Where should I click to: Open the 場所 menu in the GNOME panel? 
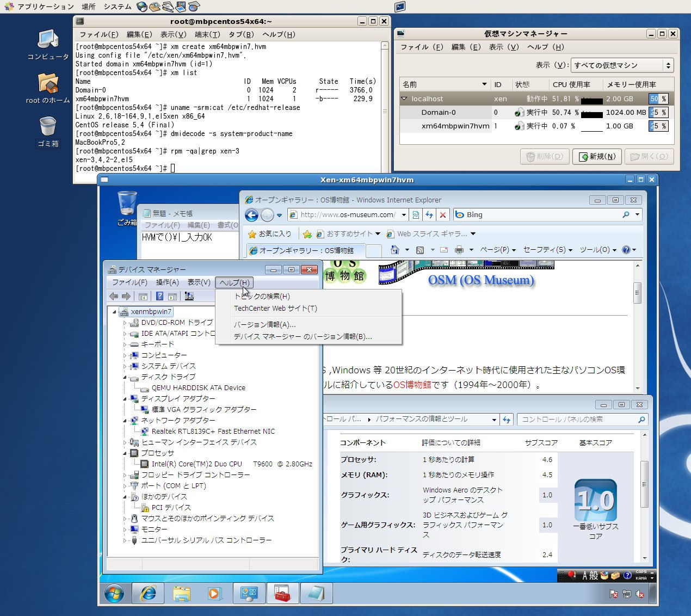[88, 7]
